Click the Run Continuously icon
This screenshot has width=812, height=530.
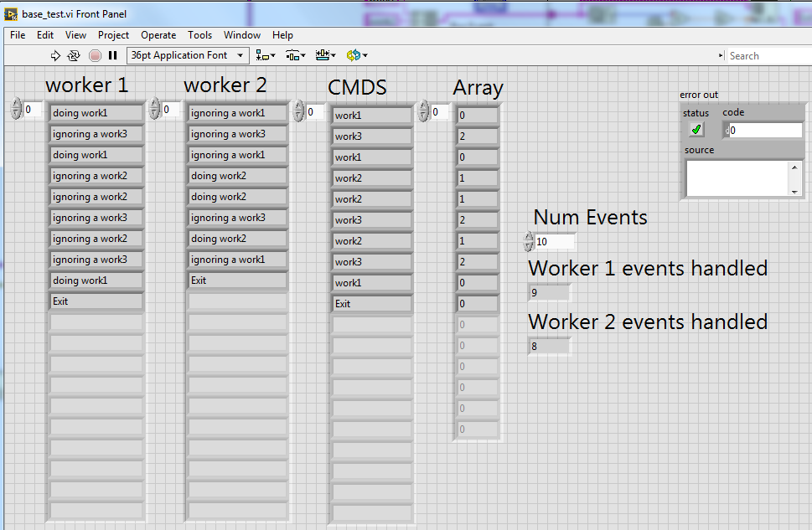coord(74,55)
